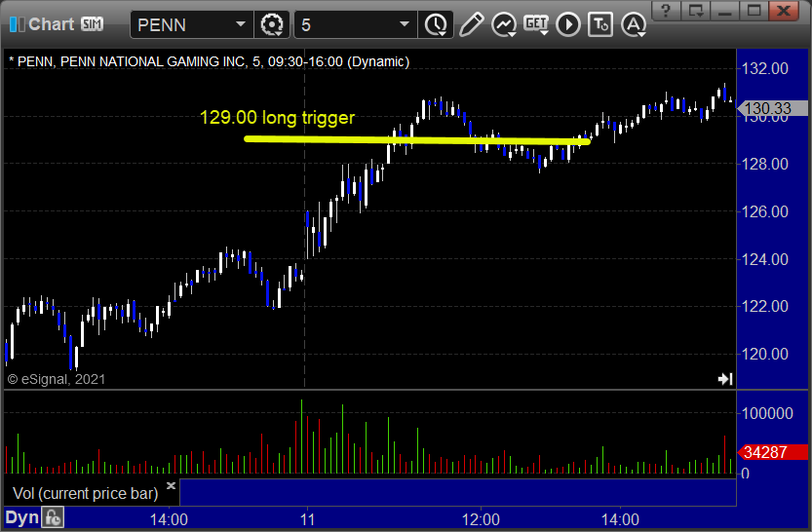
Task: Expand the interval dropdown showing 5
Action: tap(405, 24)
